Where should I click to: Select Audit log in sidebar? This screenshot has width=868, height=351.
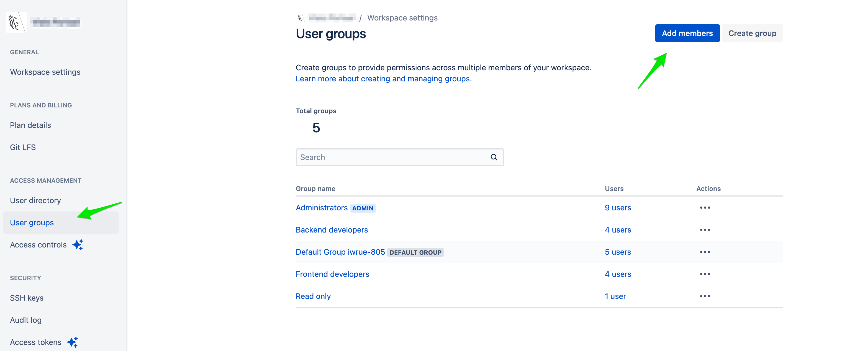[x=25, y=320]
